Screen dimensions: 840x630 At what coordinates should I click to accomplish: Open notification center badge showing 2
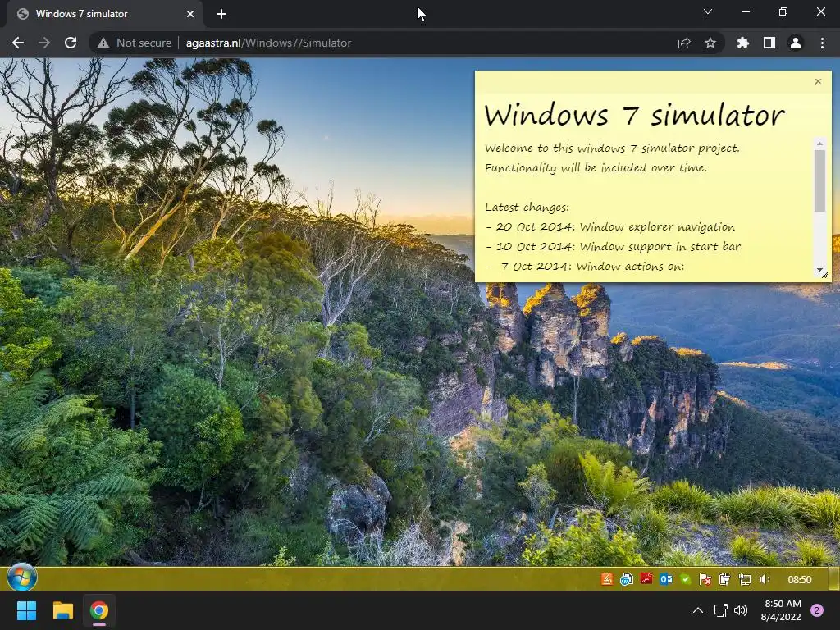817,610
